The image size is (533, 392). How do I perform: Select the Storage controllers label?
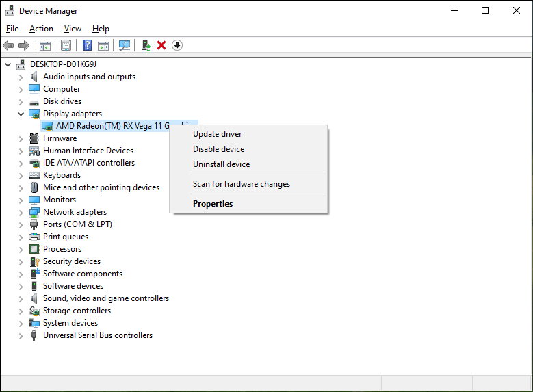point(77,311)
